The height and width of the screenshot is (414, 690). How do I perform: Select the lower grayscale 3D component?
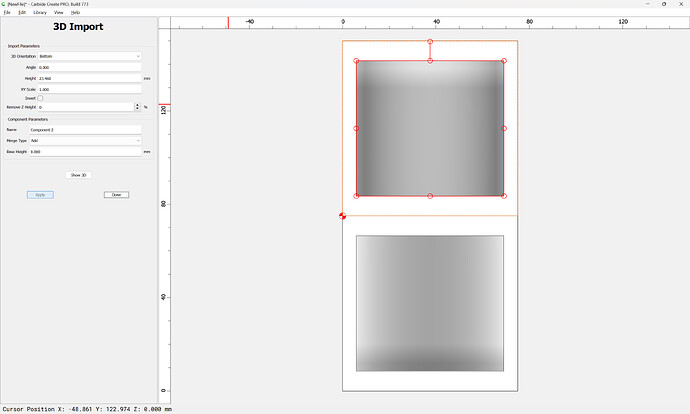430,303
